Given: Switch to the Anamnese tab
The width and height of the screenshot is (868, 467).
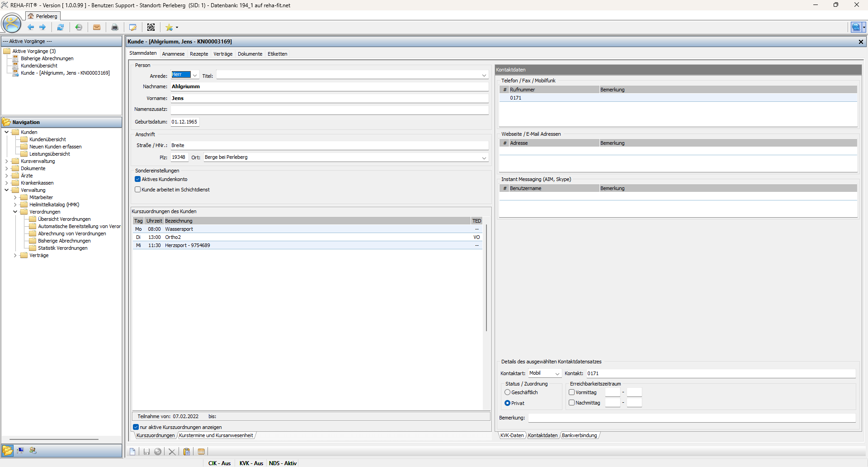Looking at the screenshot, I should (x=173, y=54).
